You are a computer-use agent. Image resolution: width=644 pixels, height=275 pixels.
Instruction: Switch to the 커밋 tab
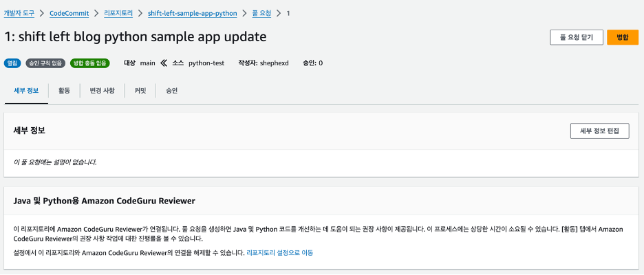(140, 91)
